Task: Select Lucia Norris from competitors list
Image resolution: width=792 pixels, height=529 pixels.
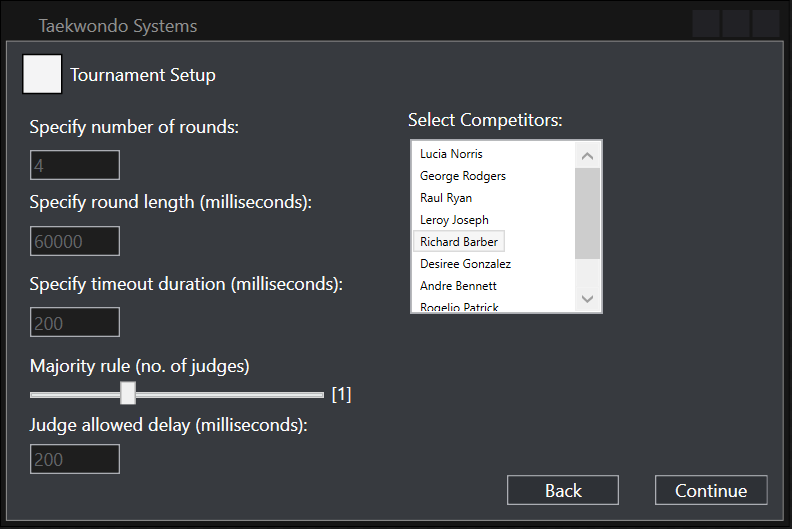Action: click(x=451, y=154)
